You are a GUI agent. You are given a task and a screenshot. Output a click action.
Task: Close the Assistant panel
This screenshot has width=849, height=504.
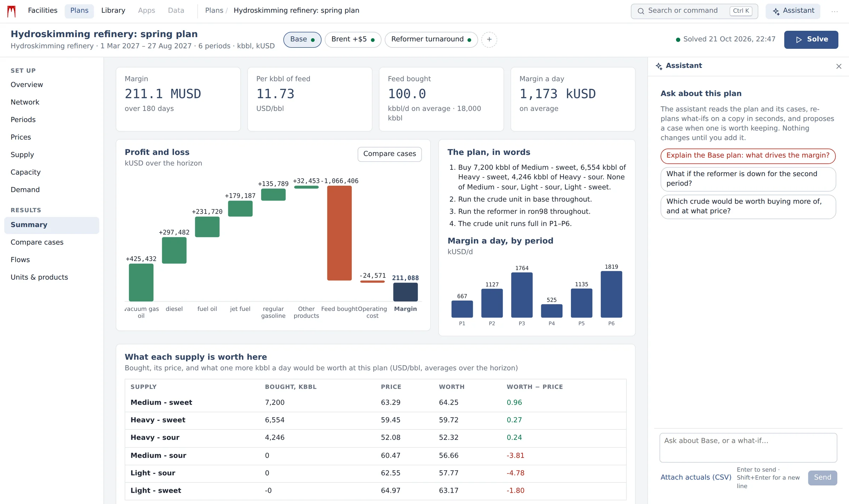[x=839, y=66]
